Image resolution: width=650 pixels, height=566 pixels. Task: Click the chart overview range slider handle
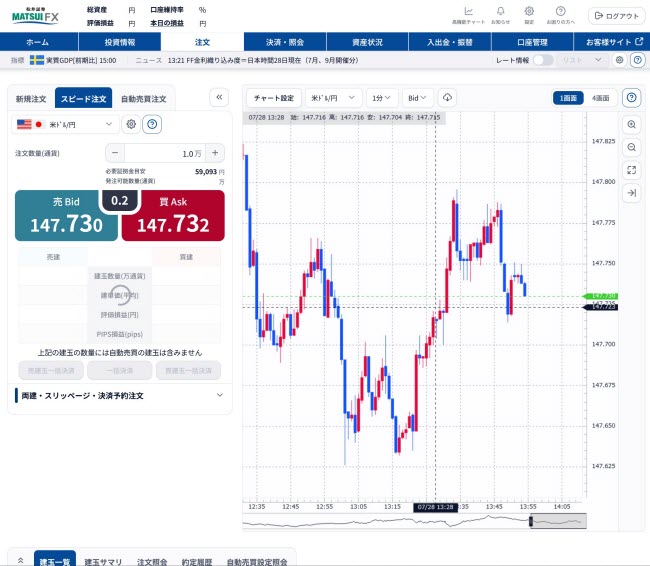pos(531,521)
